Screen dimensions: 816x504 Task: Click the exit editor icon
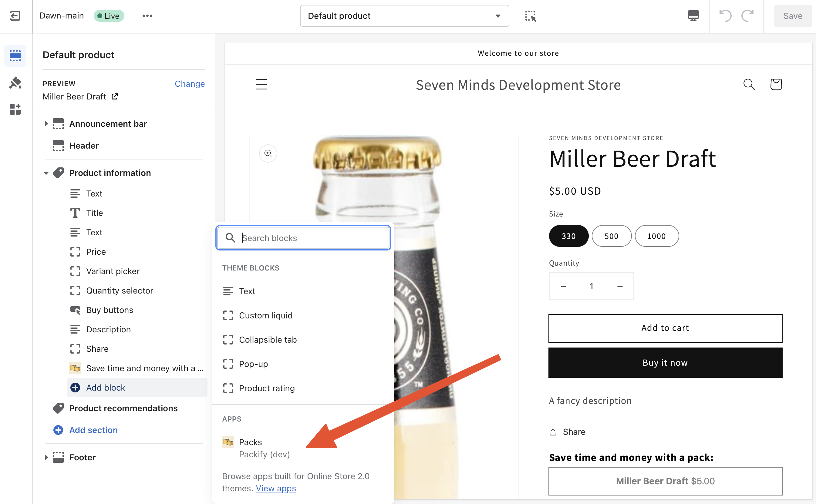click(x=15, y=16)
